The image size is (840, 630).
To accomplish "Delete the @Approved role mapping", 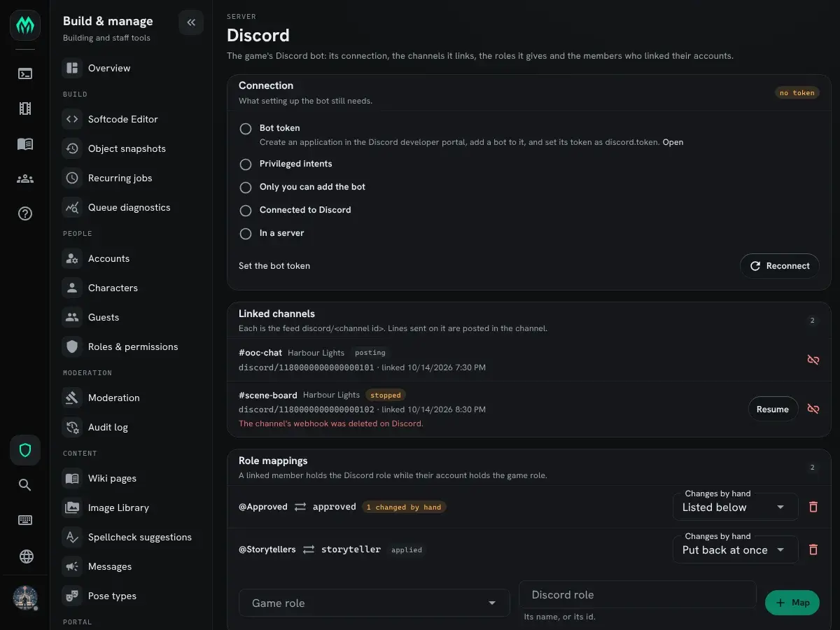I will tap(813, 507).
